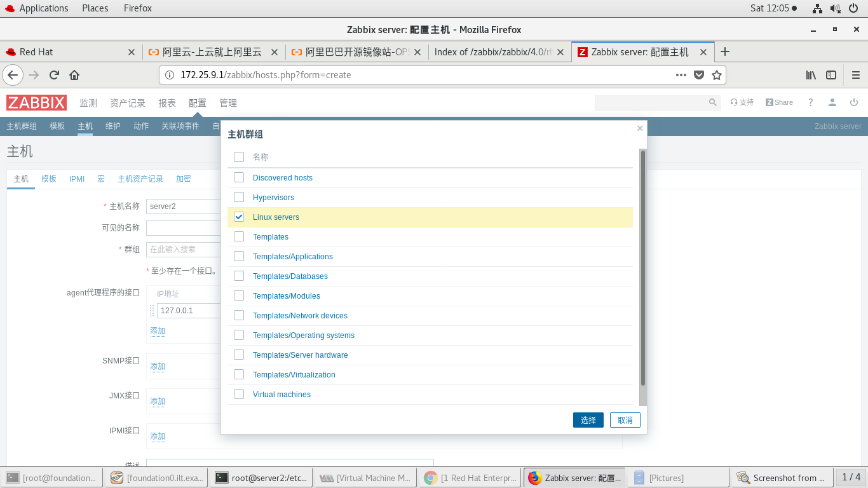
Task: Open Zabbix support via headset icon
Action: coord(741,102)
